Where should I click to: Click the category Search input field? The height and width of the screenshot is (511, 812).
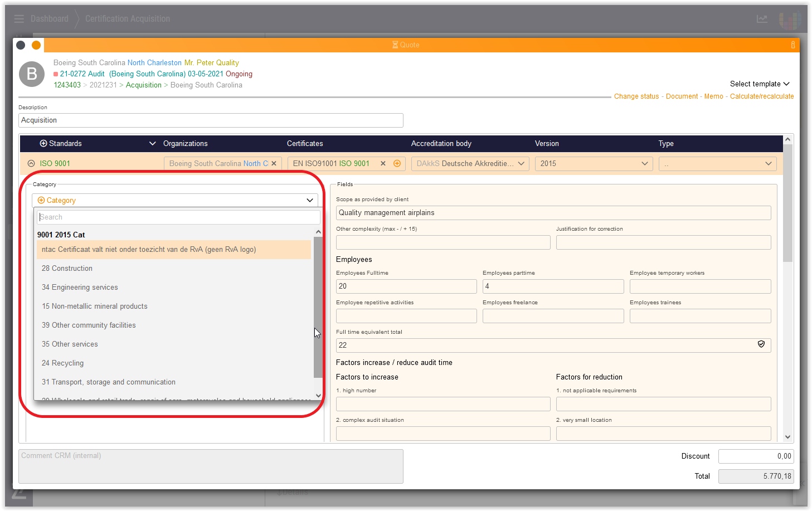[178, 217]
